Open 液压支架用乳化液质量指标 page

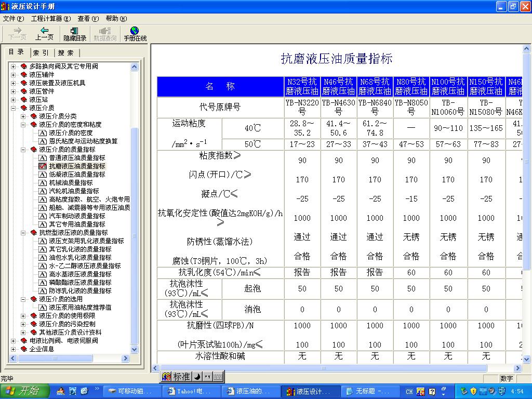tap(86, 241)
